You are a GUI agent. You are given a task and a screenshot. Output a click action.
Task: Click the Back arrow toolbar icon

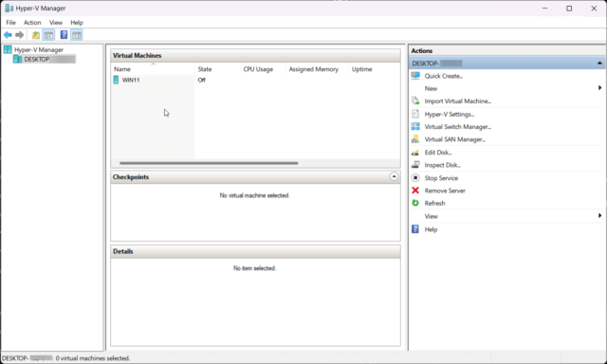point(8,35)
